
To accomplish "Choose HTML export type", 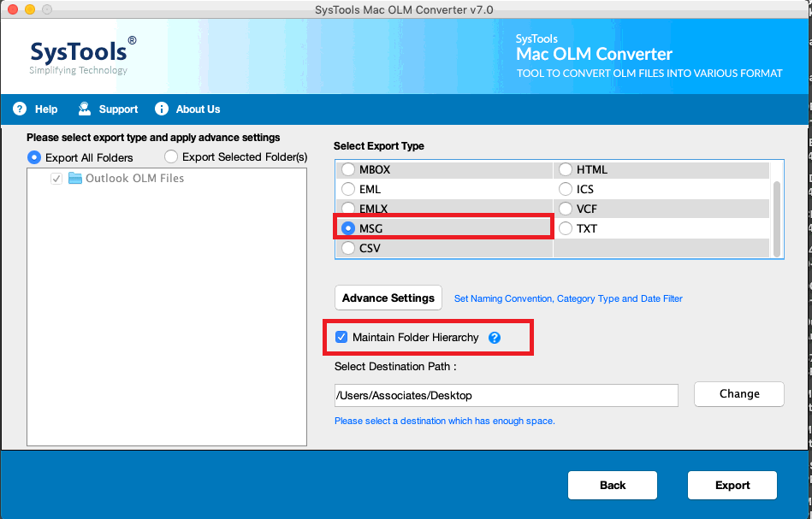I will pos(566,169).
